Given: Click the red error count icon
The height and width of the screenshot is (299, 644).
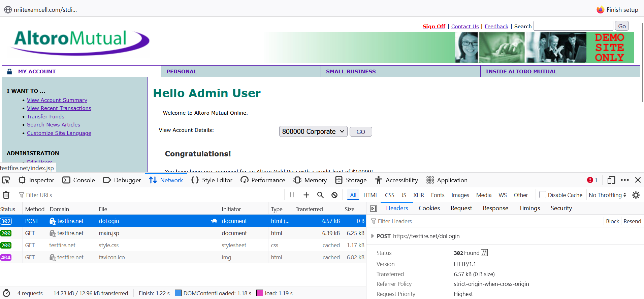Looking at the screenshot, I should (x=592, y=180).
